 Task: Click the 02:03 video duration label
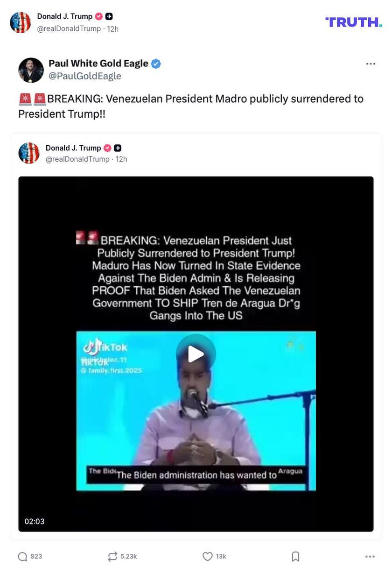pyautogui.click(x=35, y=521)
